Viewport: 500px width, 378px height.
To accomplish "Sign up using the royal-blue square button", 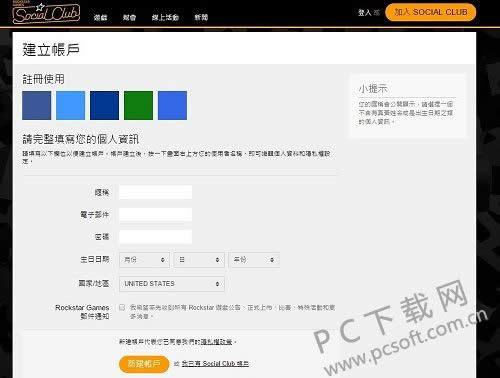I will coord(172,105).
